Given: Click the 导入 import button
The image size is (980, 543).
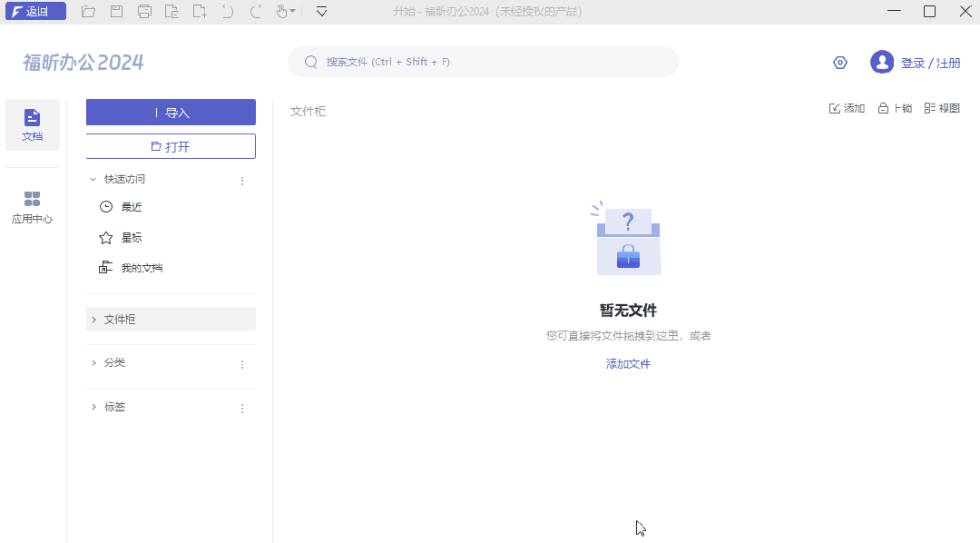Looking at the screenshot, I should 170,112.
